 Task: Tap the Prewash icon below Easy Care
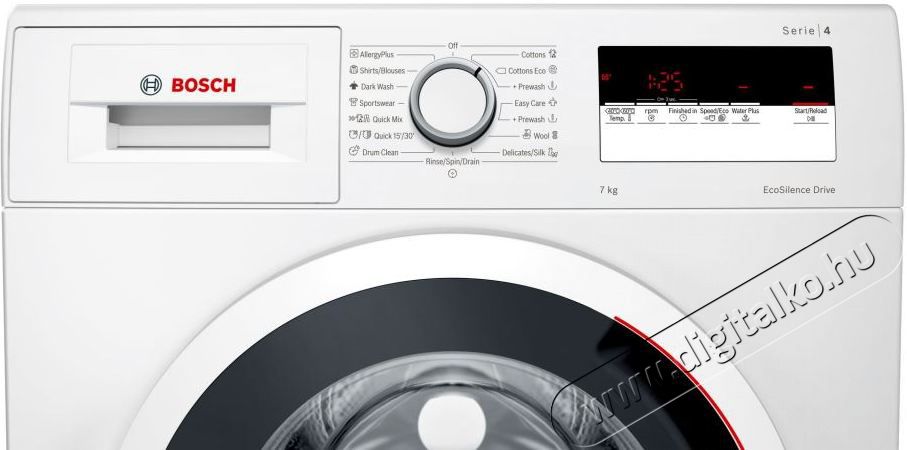552,119
